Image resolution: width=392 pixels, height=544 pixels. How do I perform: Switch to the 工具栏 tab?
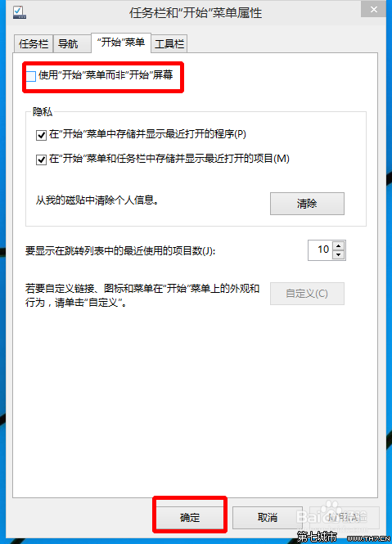tap(169, 43)
